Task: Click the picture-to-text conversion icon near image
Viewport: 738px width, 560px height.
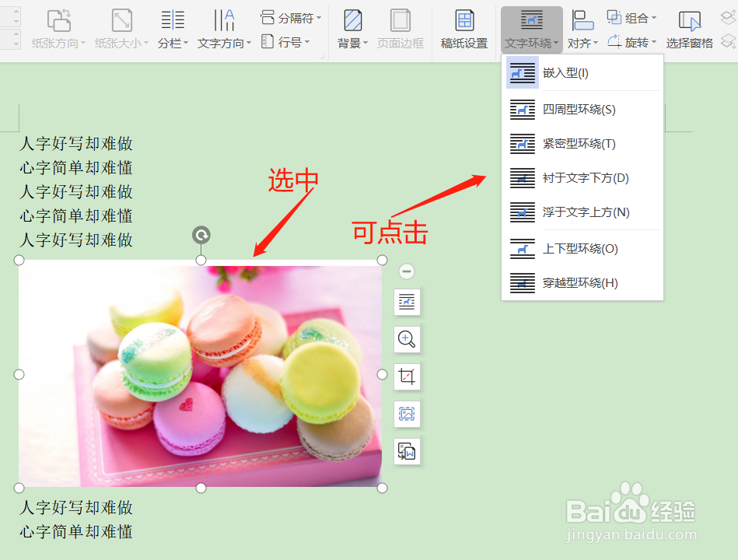Action: [x=407, y=451]
